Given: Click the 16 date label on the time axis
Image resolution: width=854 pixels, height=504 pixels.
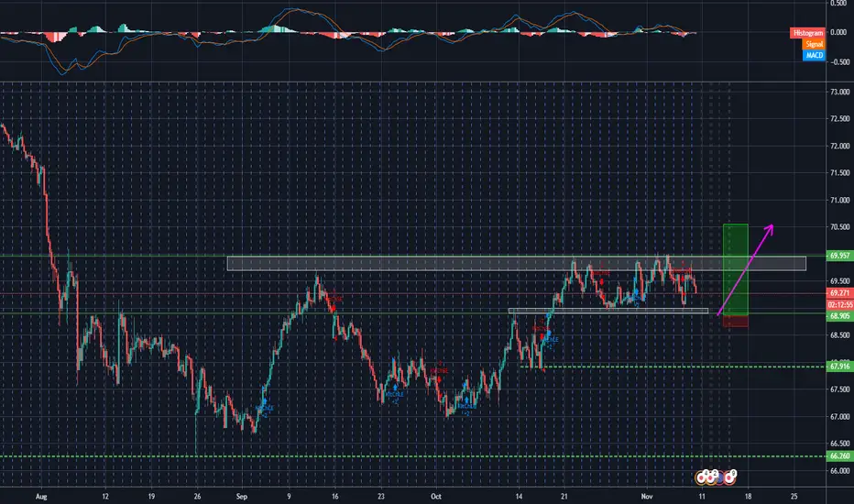Looking at the screenshot, I should click(x=335, y=497).
